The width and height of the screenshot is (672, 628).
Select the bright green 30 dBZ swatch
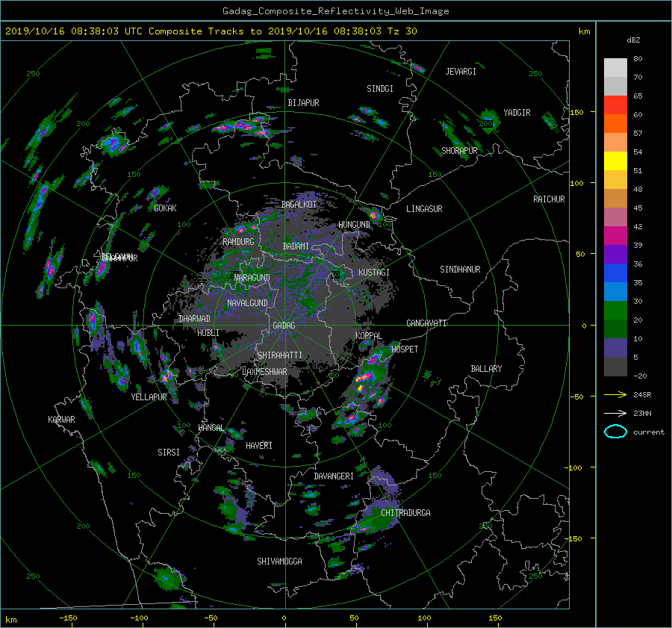pos(615,310)
